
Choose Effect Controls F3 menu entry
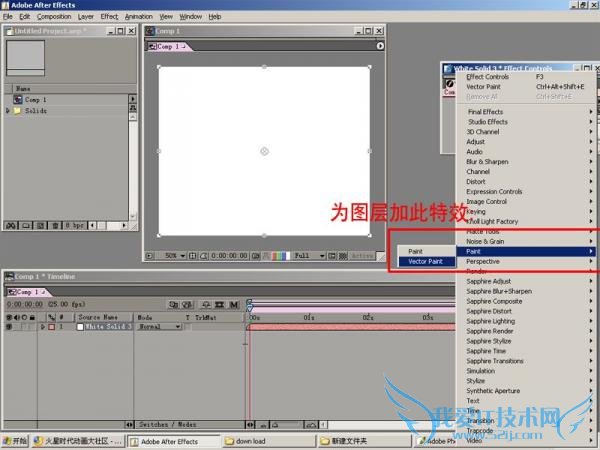tap(527, 77)
